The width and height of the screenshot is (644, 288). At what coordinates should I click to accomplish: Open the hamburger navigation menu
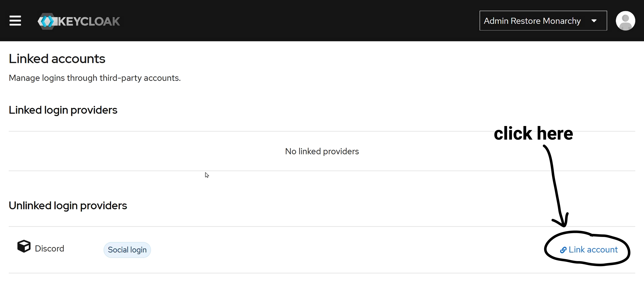click(x=15, y=21)
